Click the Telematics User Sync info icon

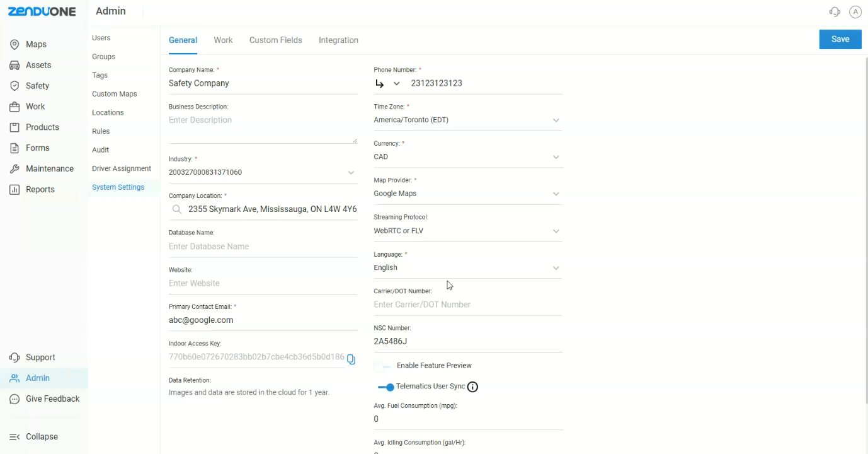point(472,387)
